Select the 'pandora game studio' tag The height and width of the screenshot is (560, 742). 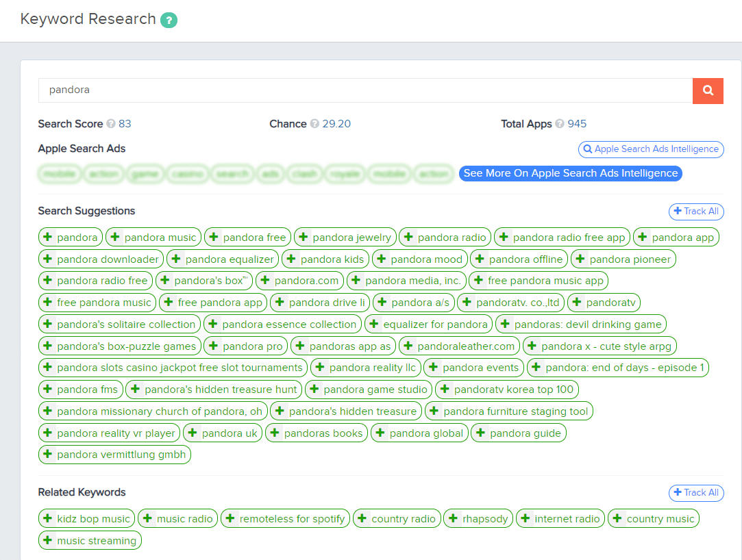point(369,390)
